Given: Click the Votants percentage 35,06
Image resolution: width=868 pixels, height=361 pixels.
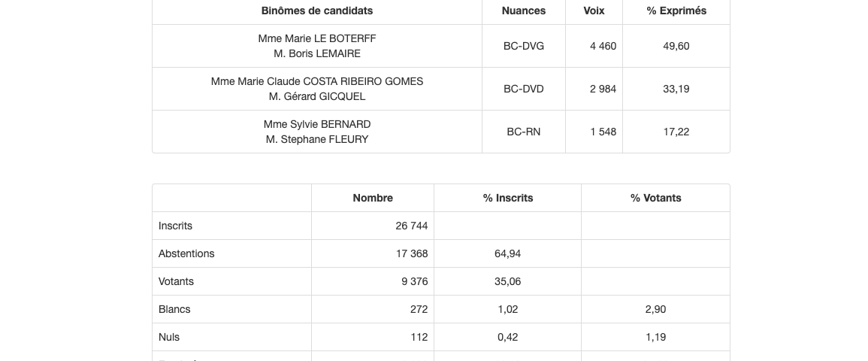Looking at the screenshot, I should click(508, 281).
